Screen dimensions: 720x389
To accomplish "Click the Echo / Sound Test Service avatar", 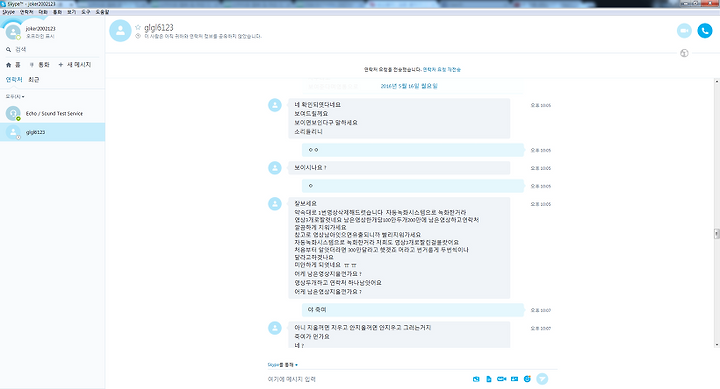I will [x=13, y=113].
